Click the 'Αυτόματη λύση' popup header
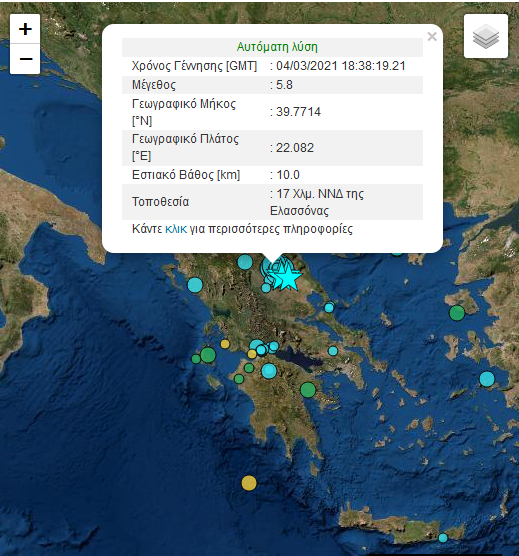The image size is (519, 556). point(277,47)
